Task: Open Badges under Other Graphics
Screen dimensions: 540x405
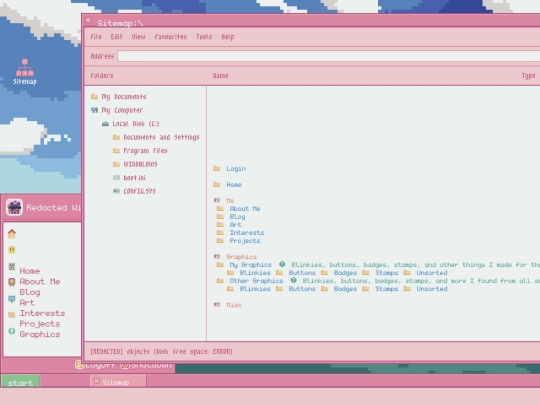Action: pyautogui.click(x=345, y=289)
